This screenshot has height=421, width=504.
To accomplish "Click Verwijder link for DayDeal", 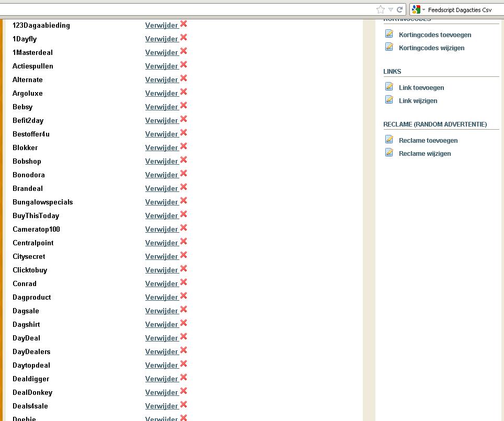I will pyautogui.click(x=162, y=338).
